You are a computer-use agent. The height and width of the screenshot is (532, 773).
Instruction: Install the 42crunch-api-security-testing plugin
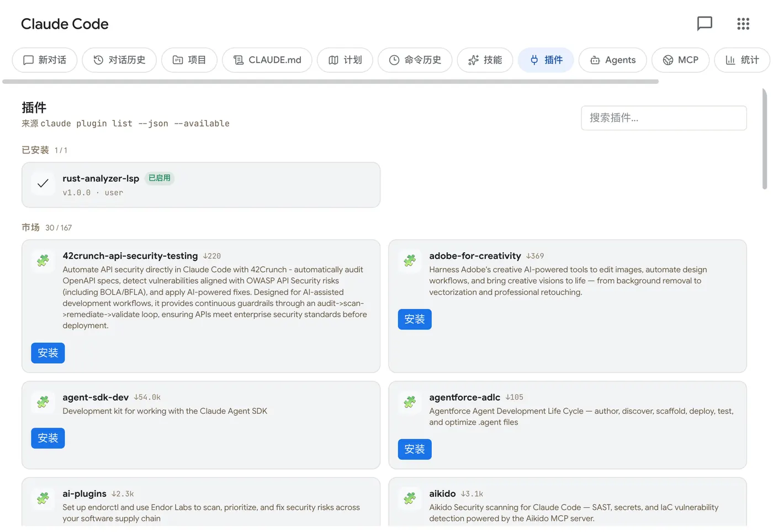pyautogui.click(x=48, y=353)
